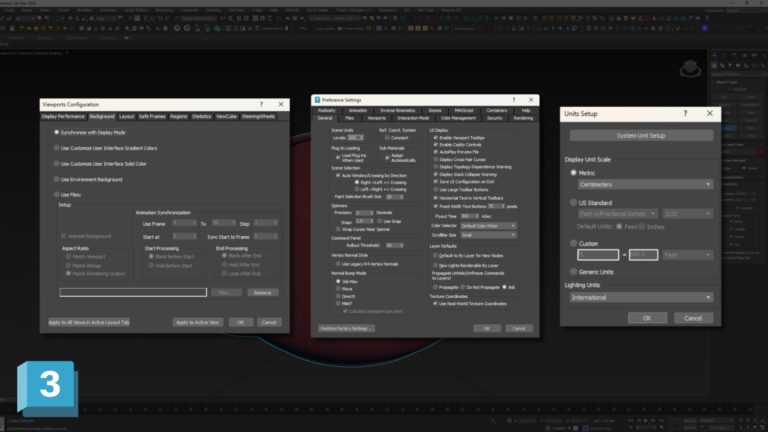Open the Color Management preferences tab
This screenshot has height=432, width=768.
click(458, 118)
